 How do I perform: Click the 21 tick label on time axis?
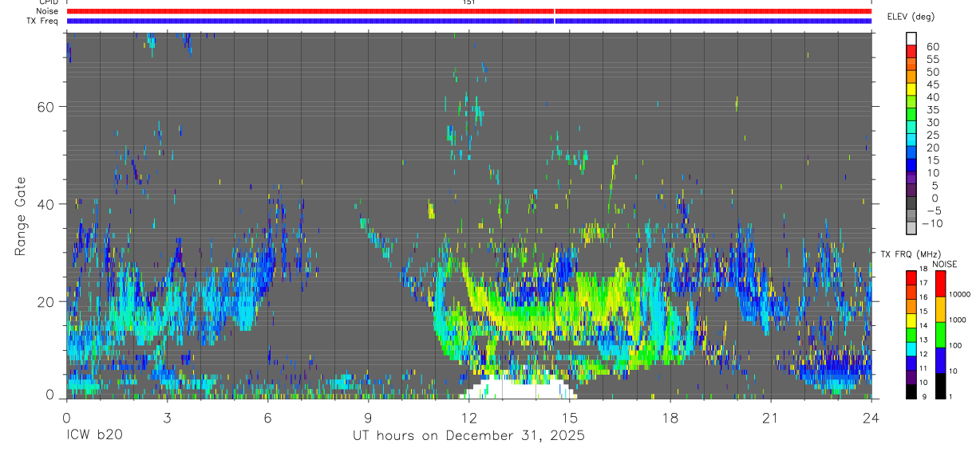tap(771, 418)
